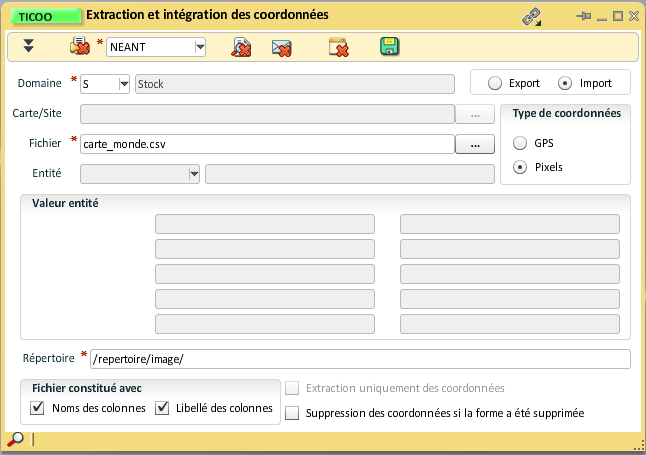Click the document delete icon right of NEANT
The image size is (646, 455).
[241, 47]
